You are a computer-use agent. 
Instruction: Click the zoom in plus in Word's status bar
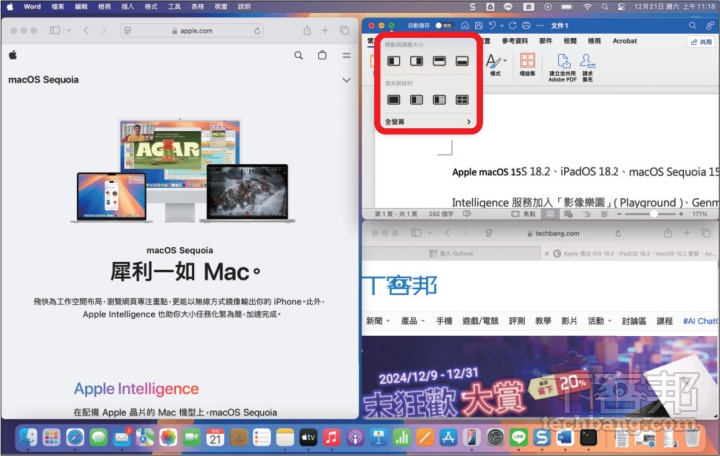[x=681, y=214]
